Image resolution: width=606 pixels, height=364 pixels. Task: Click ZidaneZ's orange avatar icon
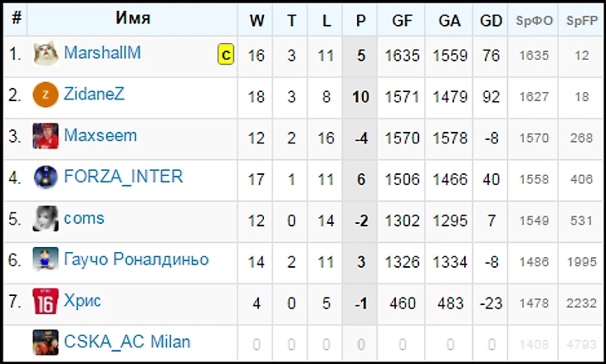click(46, 95)
